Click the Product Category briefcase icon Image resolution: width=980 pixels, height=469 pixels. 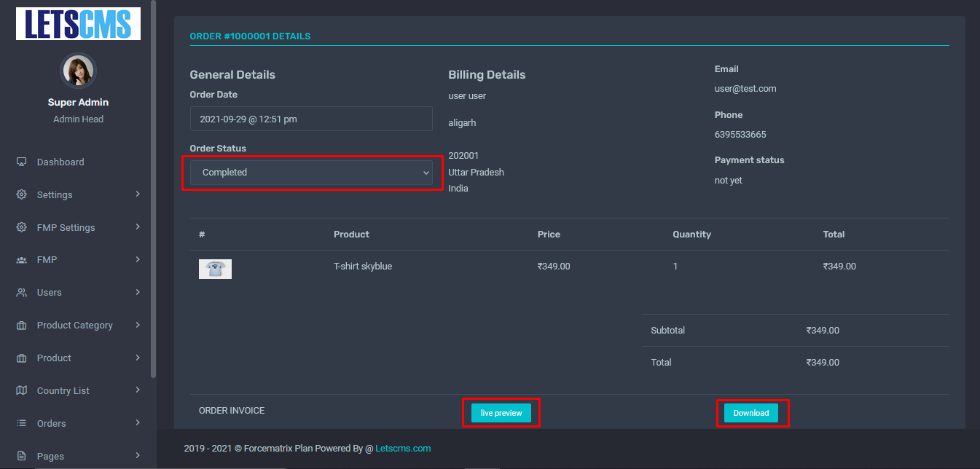click(22, 326)
